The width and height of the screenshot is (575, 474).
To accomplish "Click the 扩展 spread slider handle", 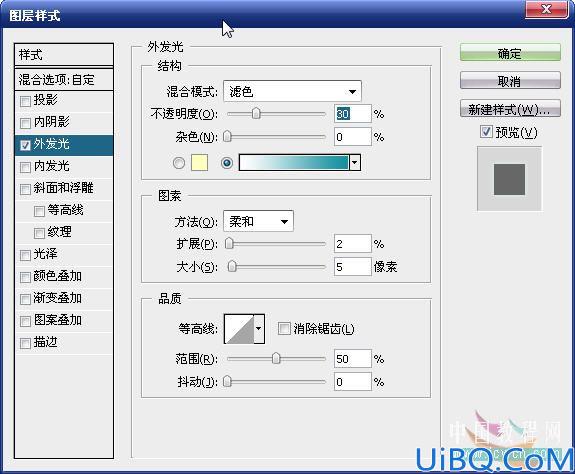I will (x=229, y=243).
